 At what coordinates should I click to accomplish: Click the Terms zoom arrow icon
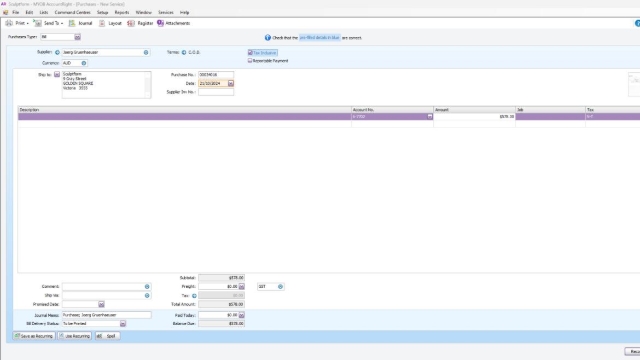point(184,52)
